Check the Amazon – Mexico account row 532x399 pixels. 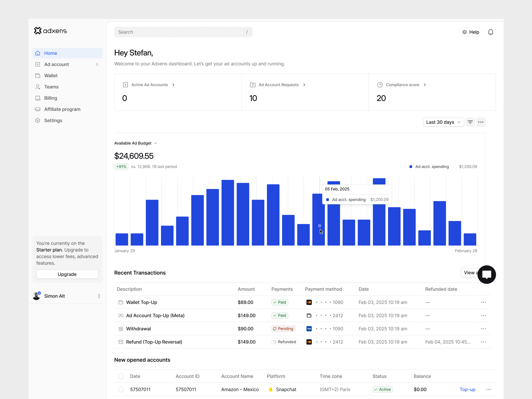(121, 389)
